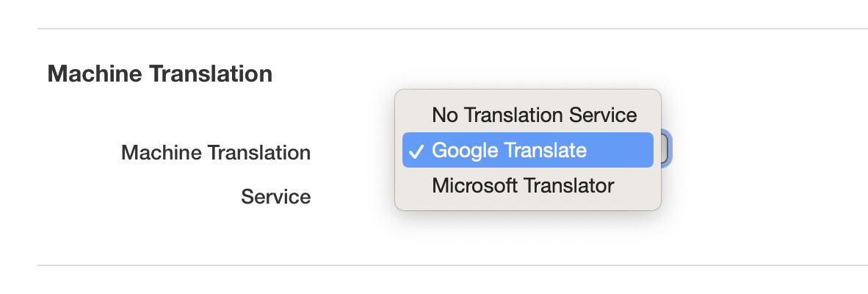Click the highlighted Google Translate row

527,150
